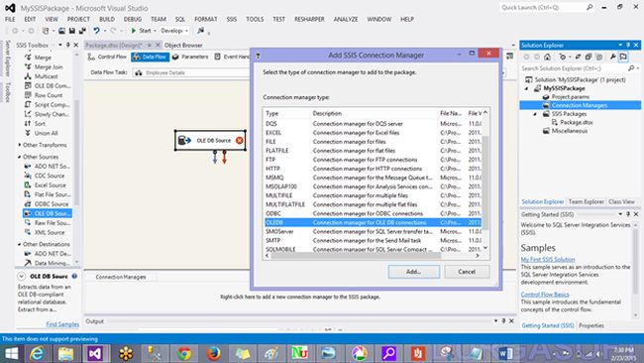Click the red error output arrow
This screenshot has height=363, width=644.
click(x=224, y=157)
